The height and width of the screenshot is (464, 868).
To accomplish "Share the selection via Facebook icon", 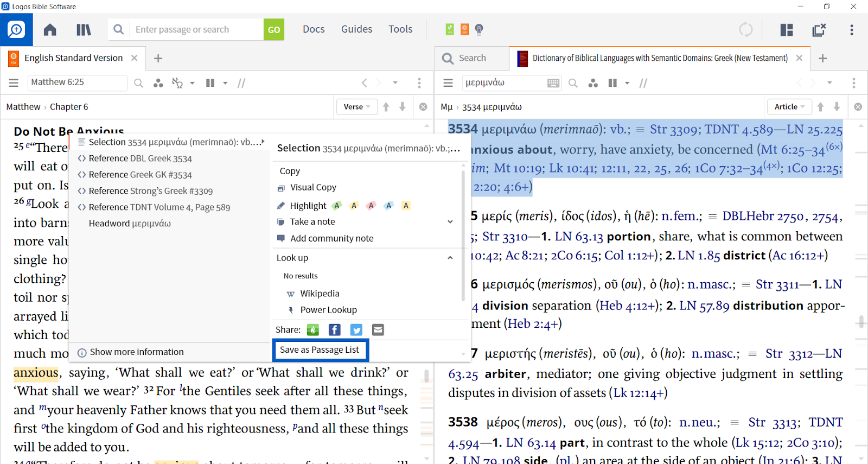I will point(335,329).
